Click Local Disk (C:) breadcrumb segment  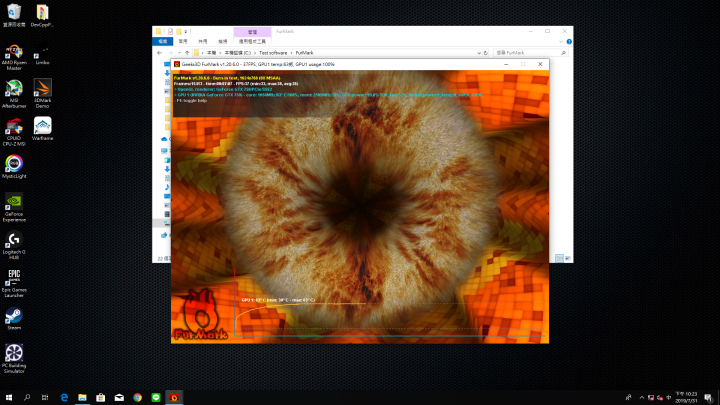237,53
